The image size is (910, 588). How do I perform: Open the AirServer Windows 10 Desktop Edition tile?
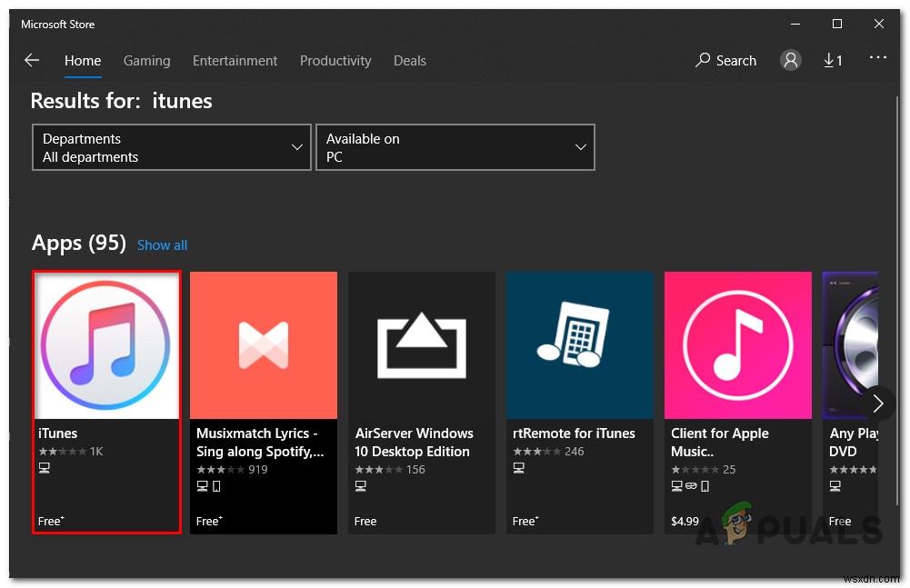(x=422, y=401)
